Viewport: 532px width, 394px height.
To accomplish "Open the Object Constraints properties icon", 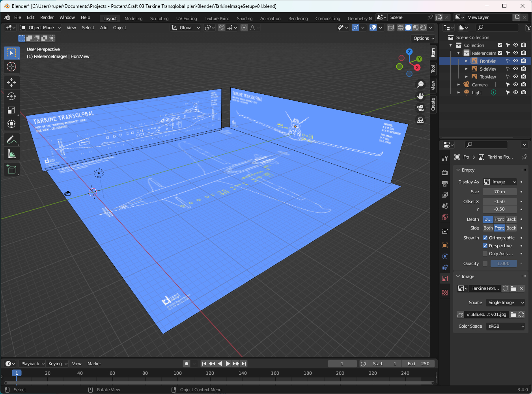I will click(445, 267).
